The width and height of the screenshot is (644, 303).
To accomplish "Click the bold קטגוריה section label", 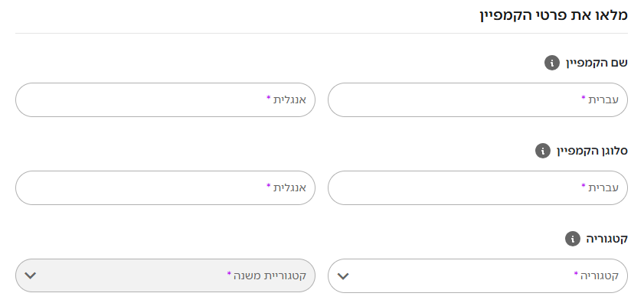I will point(606,239).
